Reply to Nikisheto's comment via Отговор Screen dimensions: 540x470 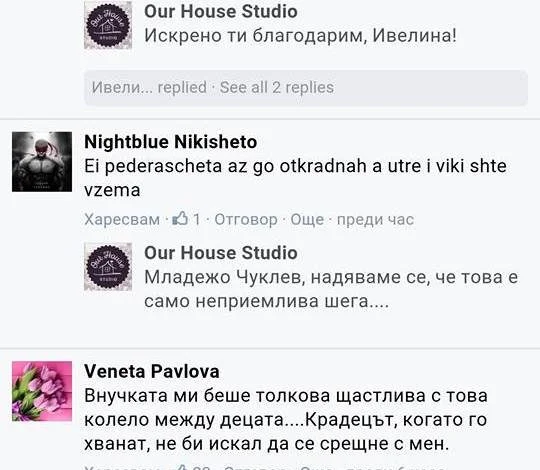click(x=246, y=219)
